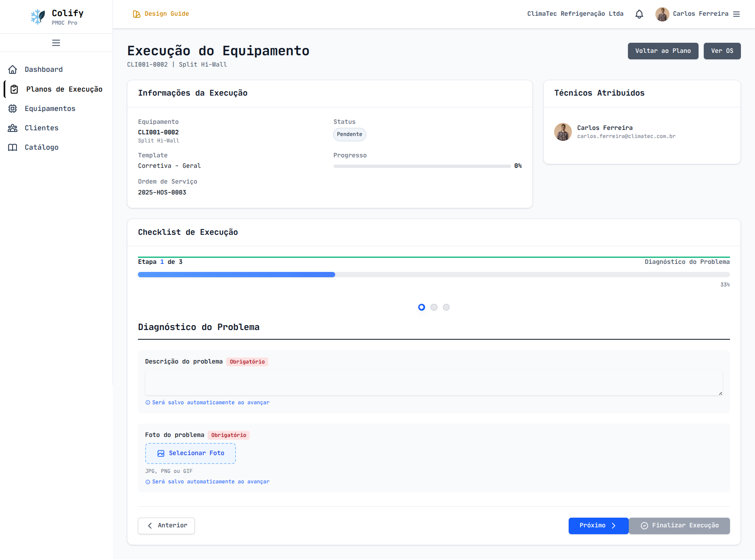This screenshot has height=560, width=755.
Task: Select the second step indicator dot
Action: click(434, 307)
